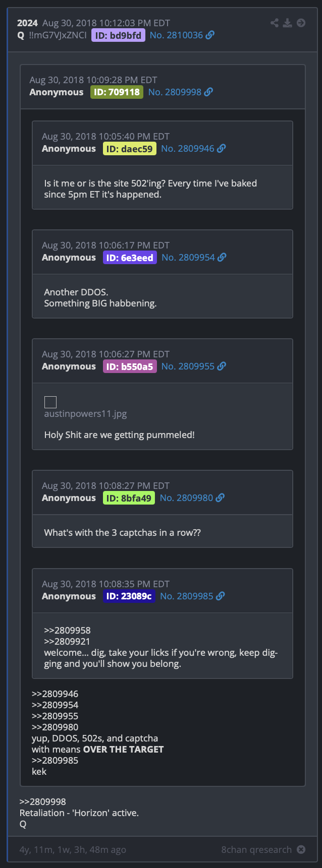The height and width of the screenshot is (868, 322).
Task: Click the austinpowers11.jpg image placeholder
Action: click(50, 402)
